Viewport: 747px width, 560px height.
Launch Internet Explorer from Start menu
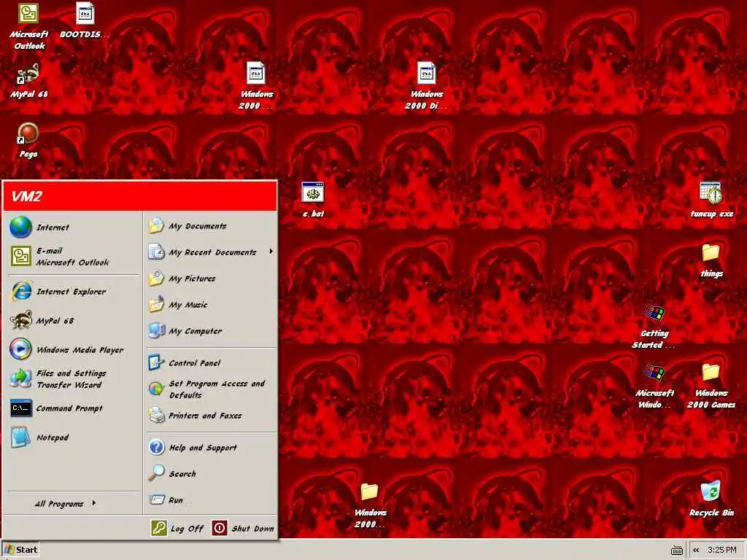[74, 292]
